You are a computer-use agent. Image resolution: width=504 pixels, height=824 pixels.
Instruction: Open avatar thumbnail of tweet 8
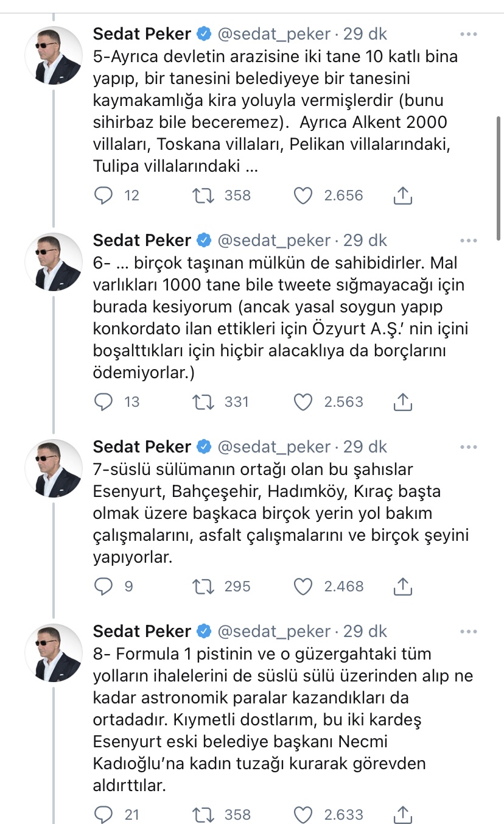pyautogui.click(x=54, y=652)
